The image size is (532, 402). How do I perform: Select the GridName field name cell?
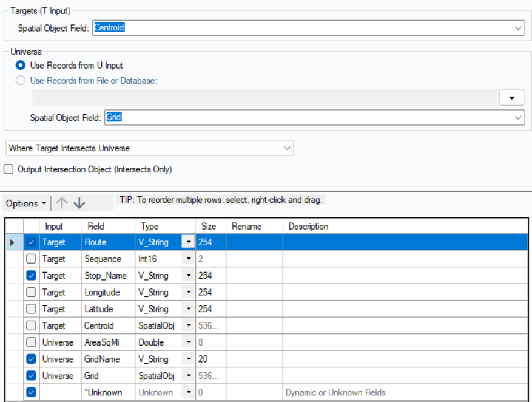click(108, 359)
